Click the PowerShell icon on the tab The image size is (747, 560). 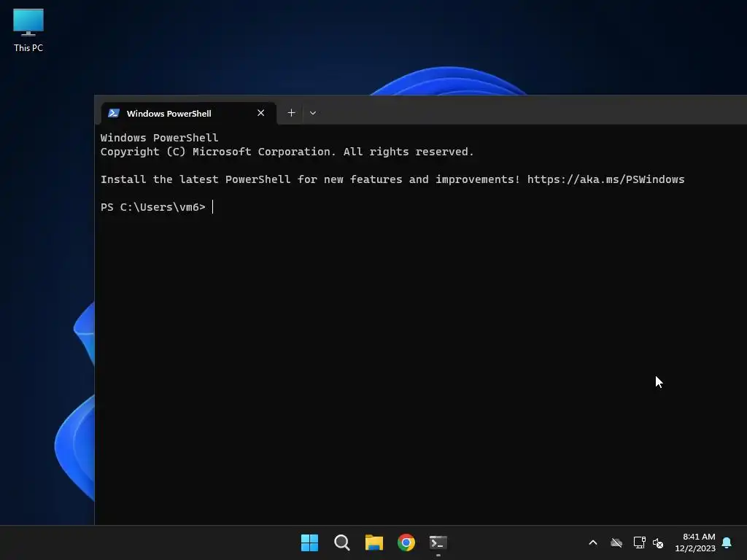point(113,113)
